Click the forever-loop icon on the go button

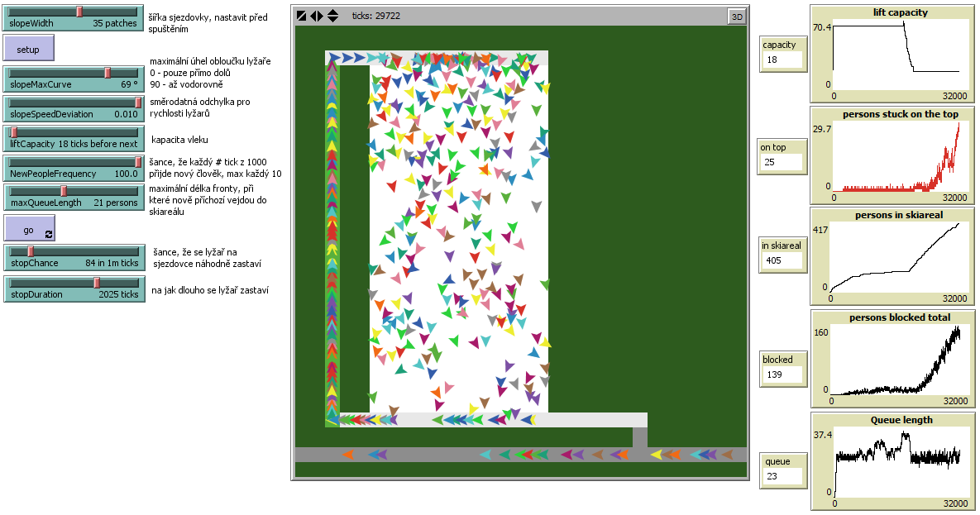click(x=48, y=233)
